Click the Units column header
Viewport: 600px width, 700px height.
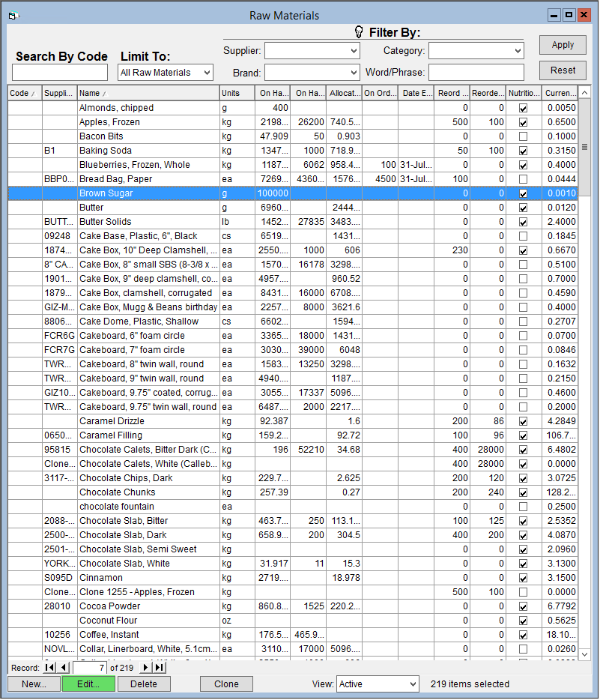pos(237,93)
